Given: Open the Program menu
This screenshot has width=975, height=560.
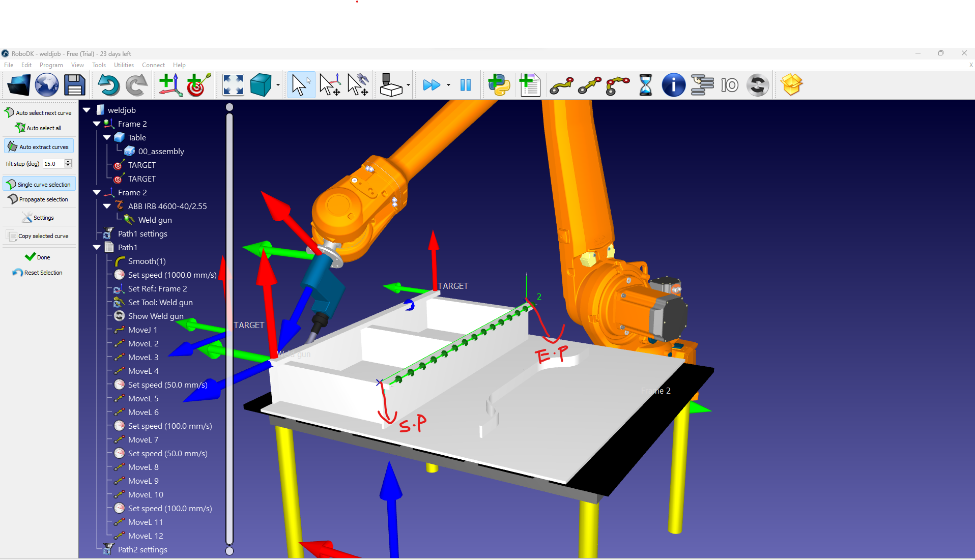Looking at the screenshot, I should coord(51,65).
